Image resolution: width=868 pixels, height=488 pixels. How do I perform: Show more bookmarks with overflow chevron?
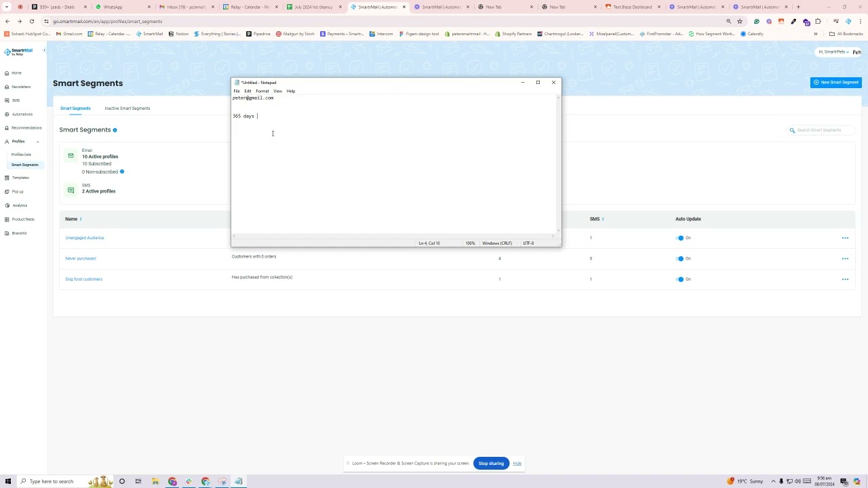tap(816, 34)
